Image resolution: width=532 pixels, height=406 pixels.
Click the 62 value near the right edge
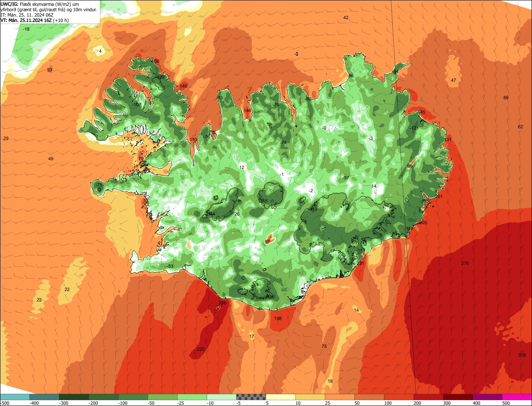pos(520,127)
